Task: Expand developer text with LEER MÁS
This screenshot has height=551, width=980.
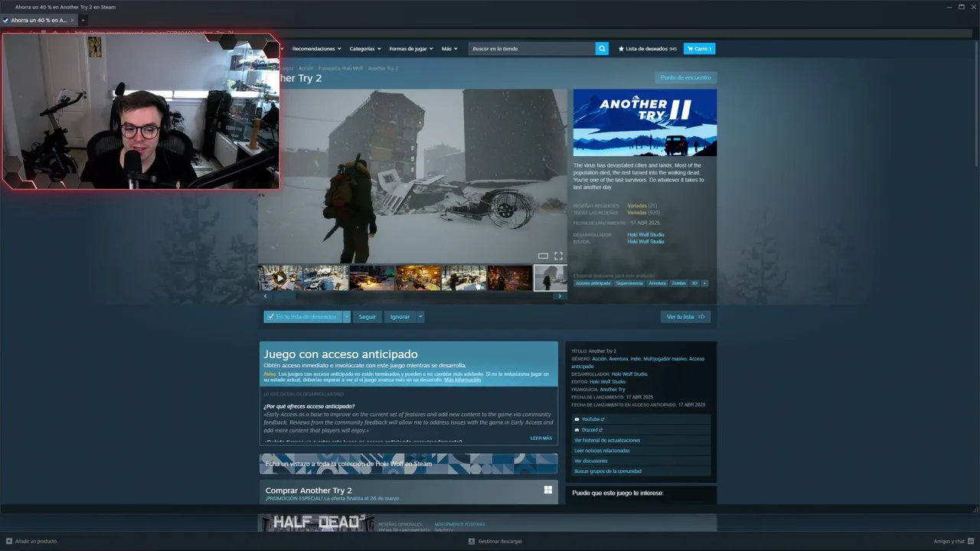Action: click(x=541, y=439)
